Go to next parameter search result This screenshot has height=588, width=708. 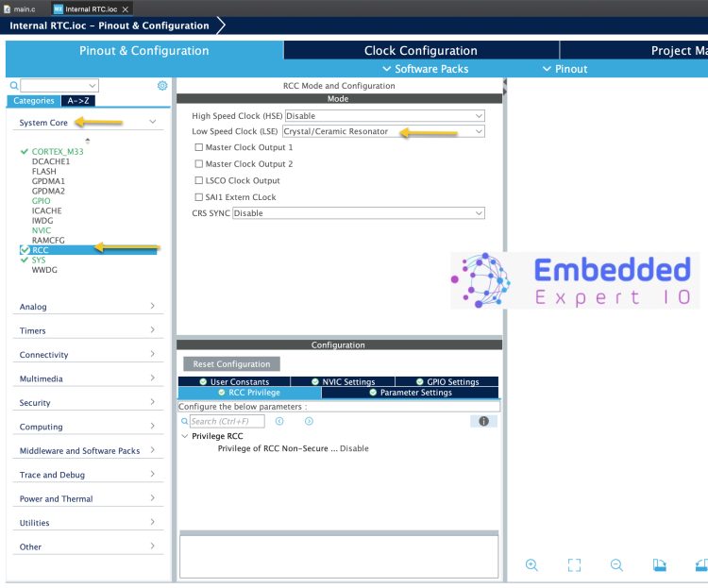pyautogui.click(x=309, y=421)
